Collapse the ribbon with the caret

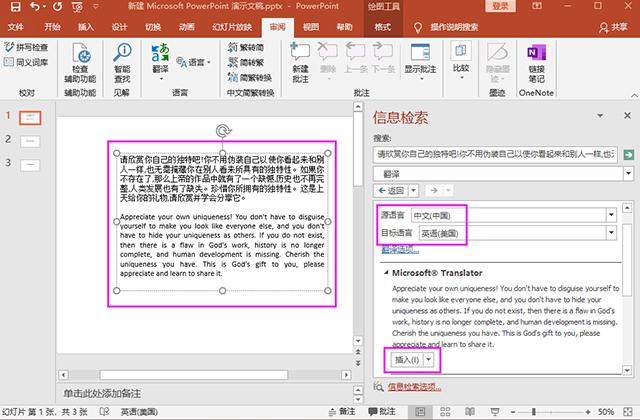click(634, 95)
